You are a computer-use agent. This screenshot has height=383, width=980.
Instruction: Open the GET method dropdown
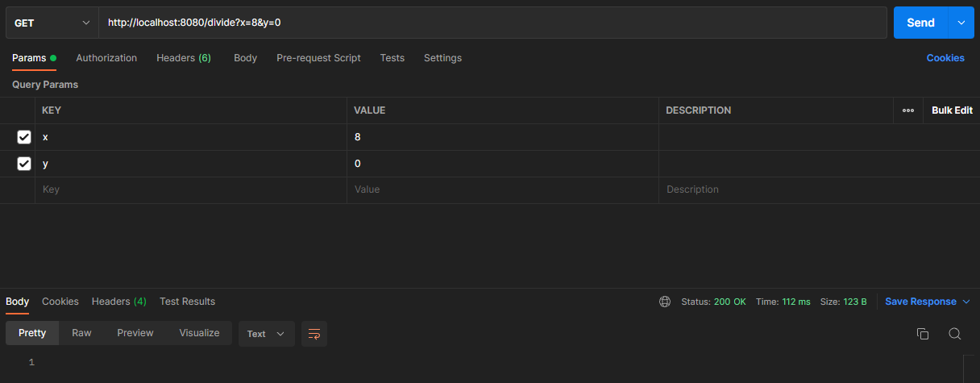[x=52, y=23]
